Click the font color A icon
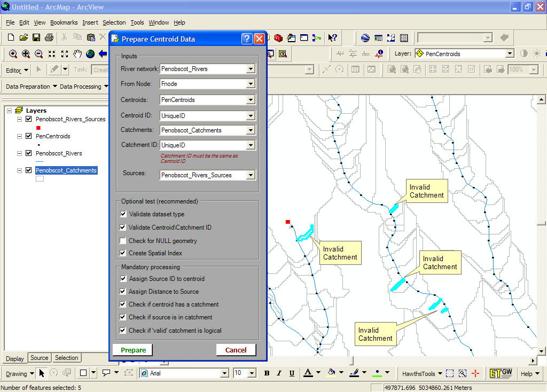The image size is (547, 392). [308, 373]
